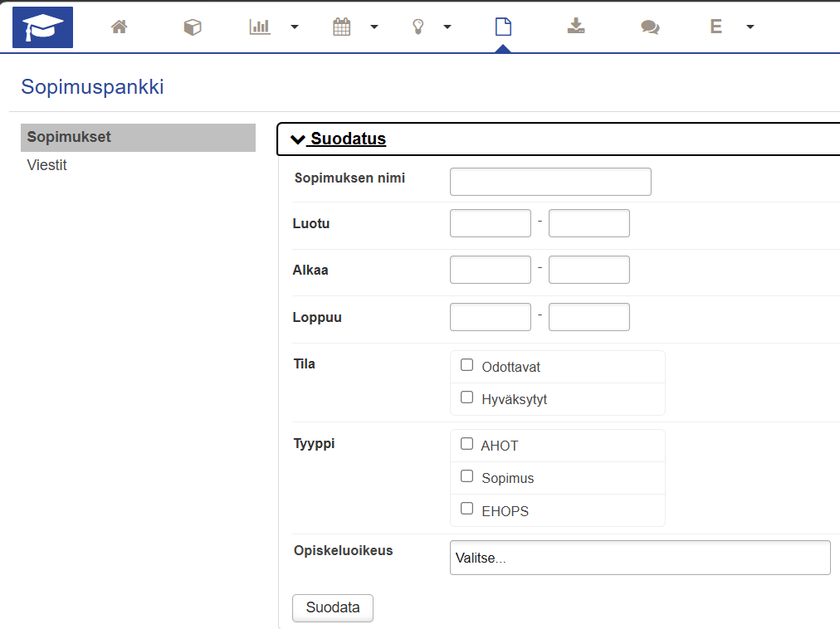Tick the Sopimus type checkbox

(467, 475)
